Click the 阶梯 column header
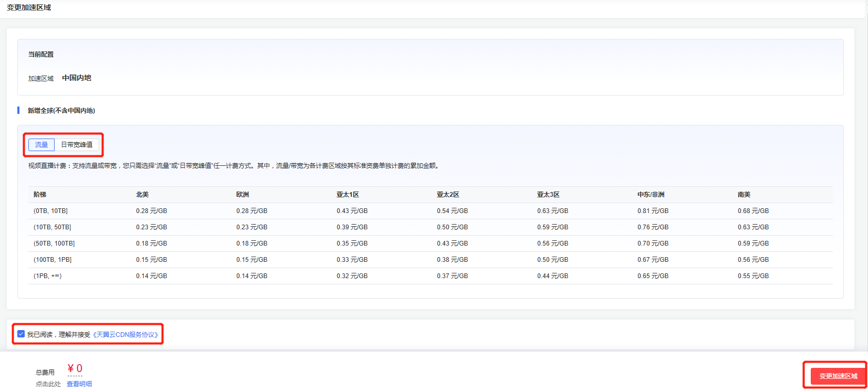This screenshot has height=392, width=868. [40, 195]
